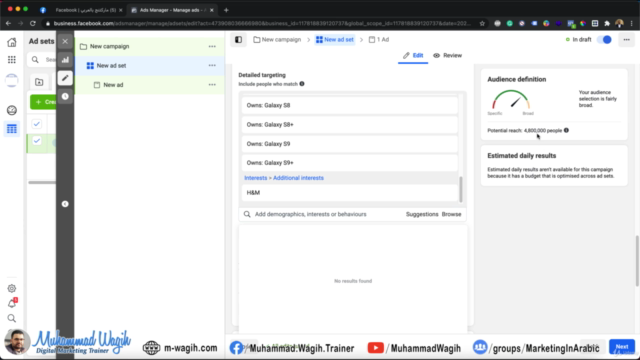Screen dimensions: 640x360
Task: Go to New ad set breadcrumb
Action: coord(335,40)
